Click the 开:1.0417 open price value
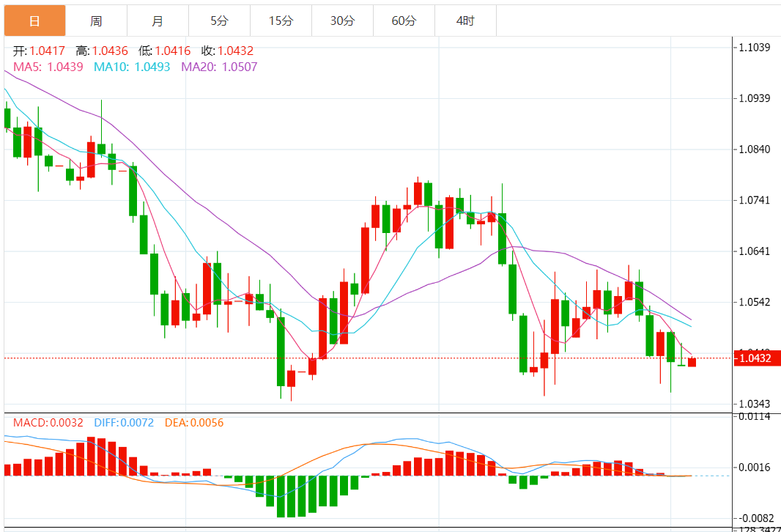781x532 pixels. [x=39, y=51]
